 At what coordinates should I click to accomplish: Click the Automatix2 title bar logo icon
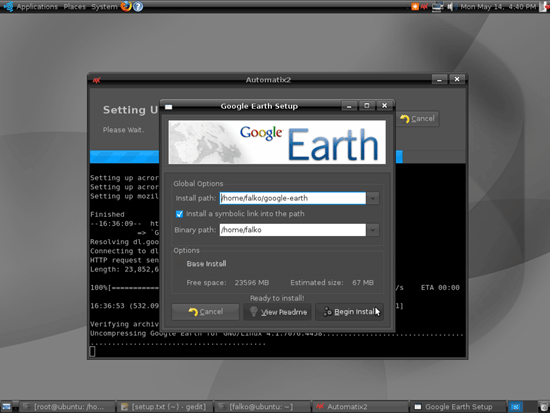(96, 80)
